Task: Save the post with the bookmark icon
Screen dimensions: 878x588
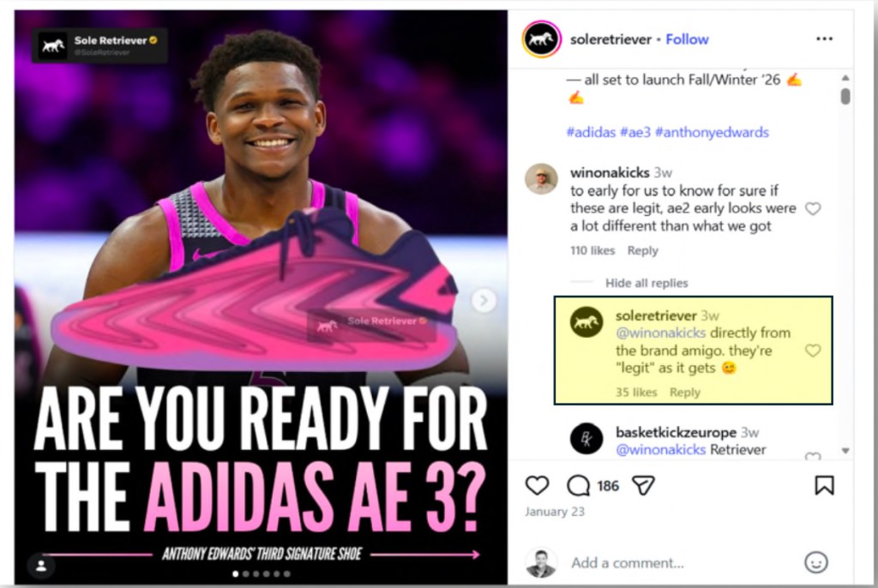Action: (824, 485)
